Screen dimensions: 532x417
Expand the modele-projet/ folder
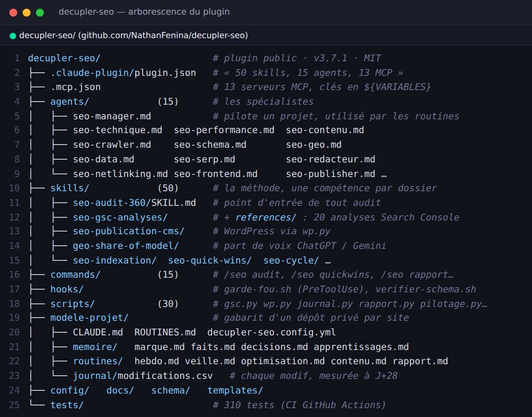pos(90,318)
